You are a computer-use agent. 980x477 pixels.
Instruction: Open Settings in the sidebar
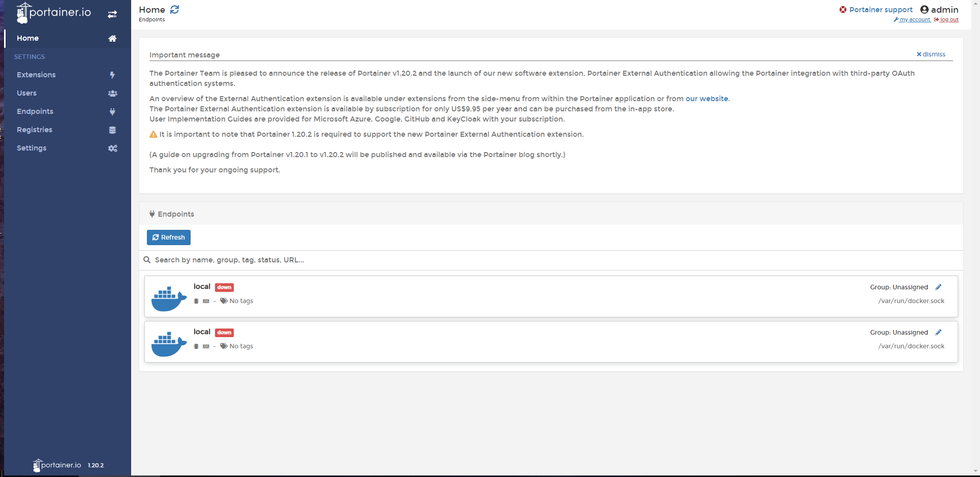(67, 148)
